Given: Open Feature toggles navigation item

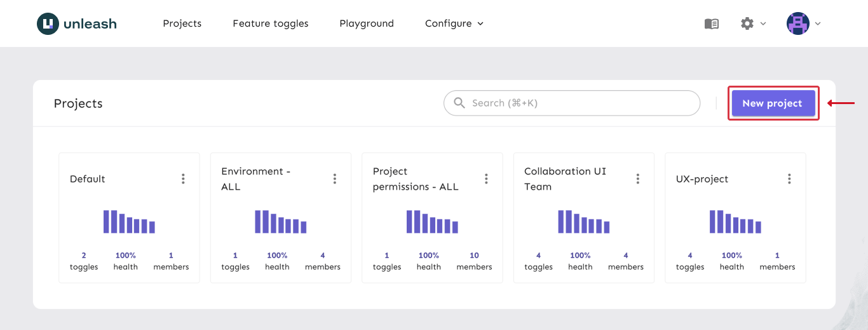Looking at the screenshot, I should pyautogui.click(x=271, y=23).
